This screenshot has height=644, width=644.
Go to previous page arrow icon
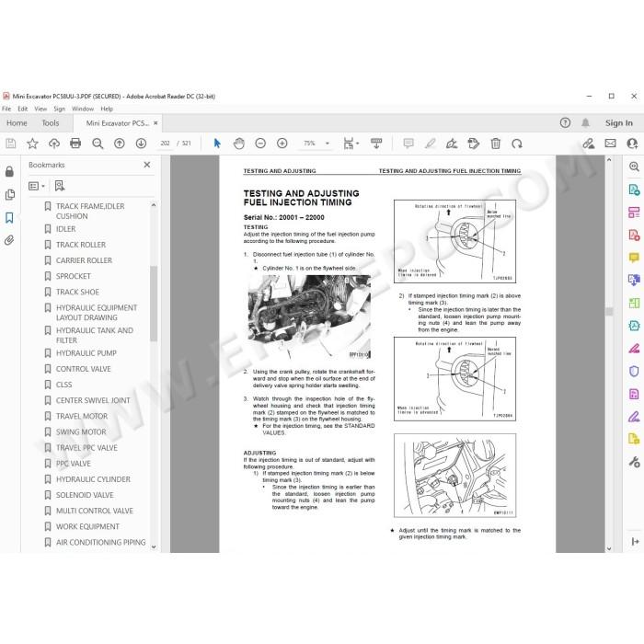pyautogui.click(x=120, y=144)
